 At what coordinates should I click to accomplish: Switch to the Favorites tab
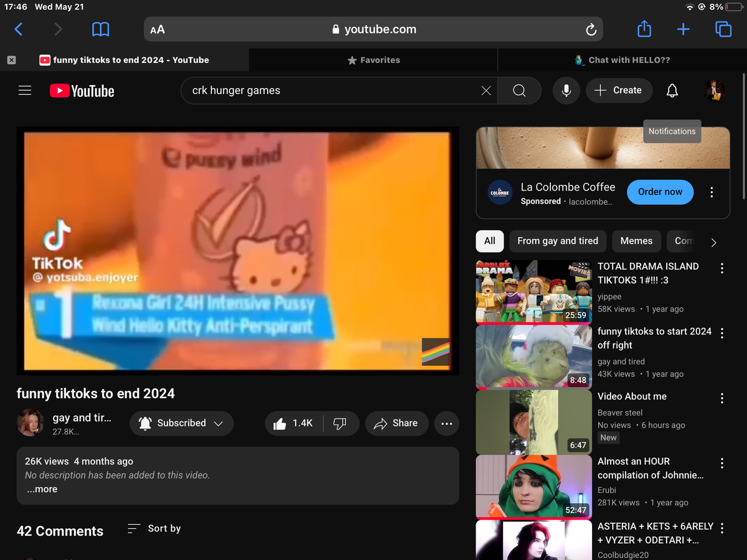point(374,60)
